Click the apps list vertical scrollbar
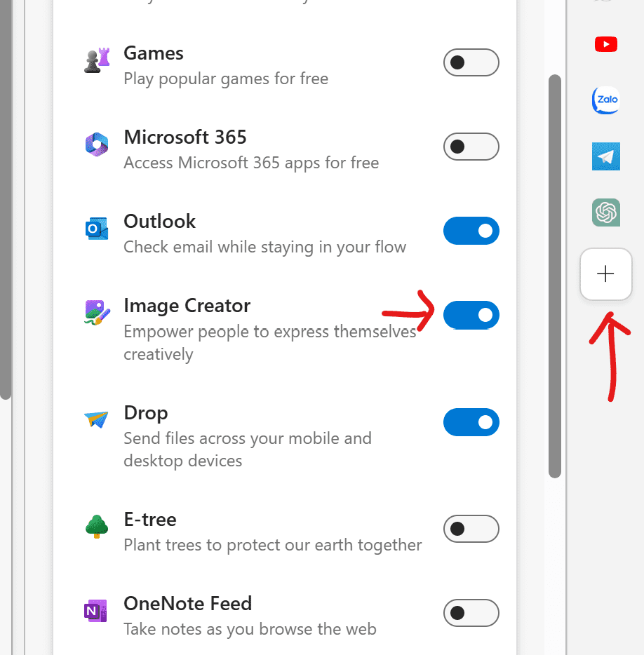 click(555, 276)
